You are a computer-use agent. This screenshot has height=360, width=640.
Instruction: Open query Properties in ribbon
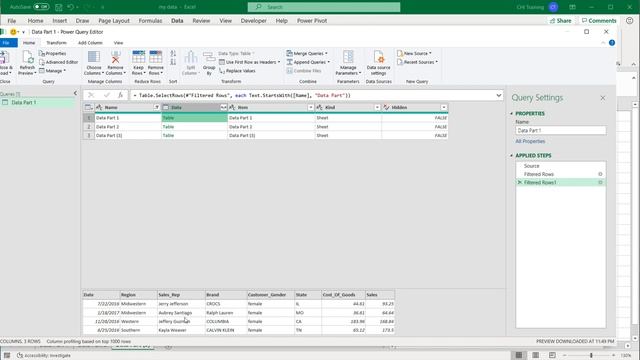pyautogui.click(x=53, y=53)
